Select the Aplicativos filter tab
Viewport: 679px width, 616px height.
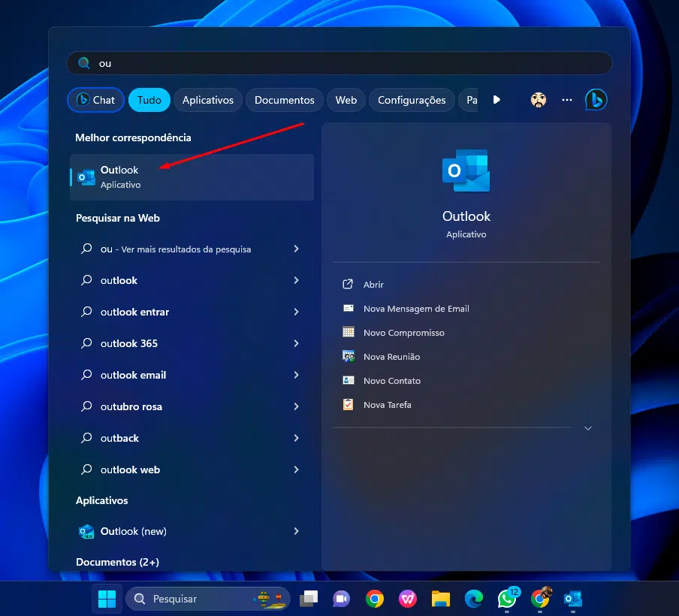click(x=208, y=100)
